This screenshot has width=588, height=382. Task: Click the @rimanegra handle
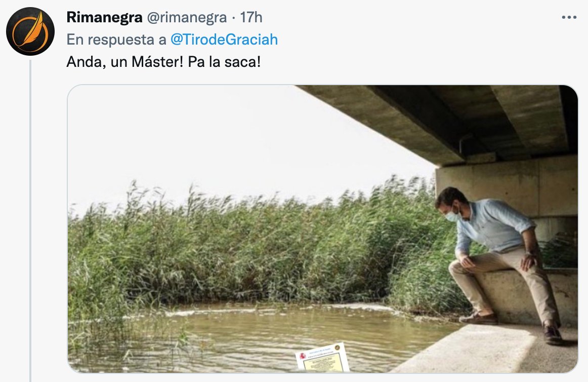pos(187,17)
